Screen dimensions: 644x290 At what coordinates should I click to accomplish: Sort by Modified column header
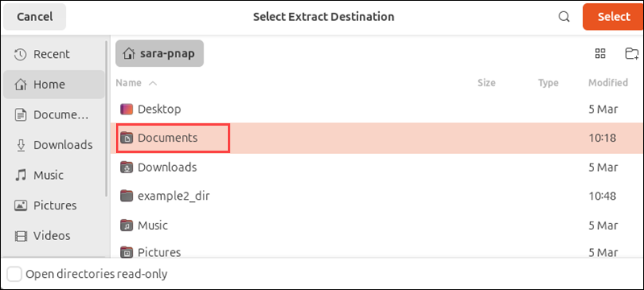(609, 83)
